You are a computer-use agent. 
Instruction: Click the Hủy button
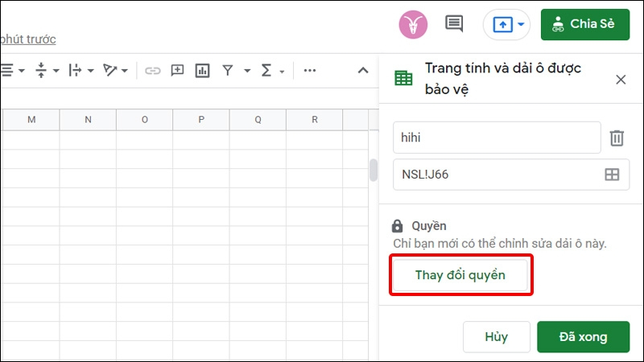(496, 337)
